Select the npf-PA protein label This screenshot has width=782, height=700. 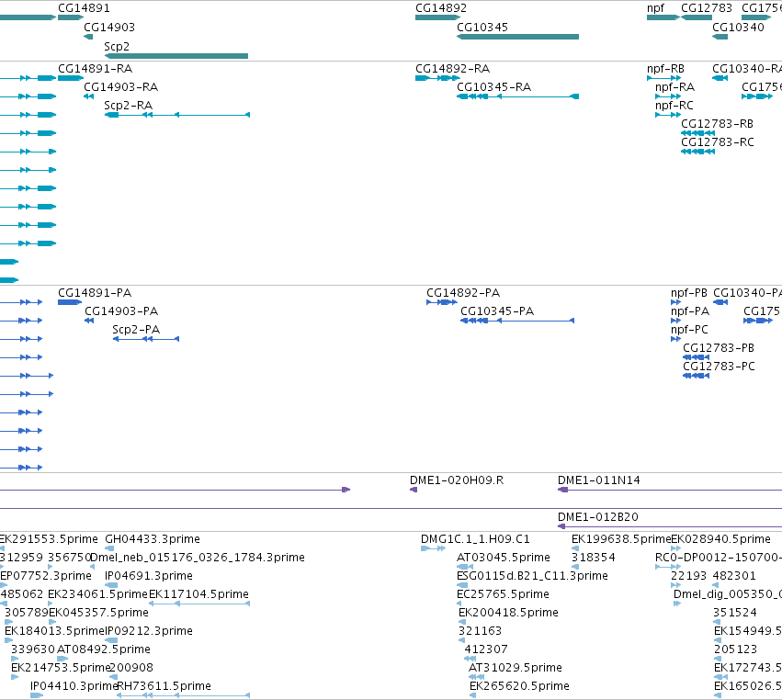point(690,311)
